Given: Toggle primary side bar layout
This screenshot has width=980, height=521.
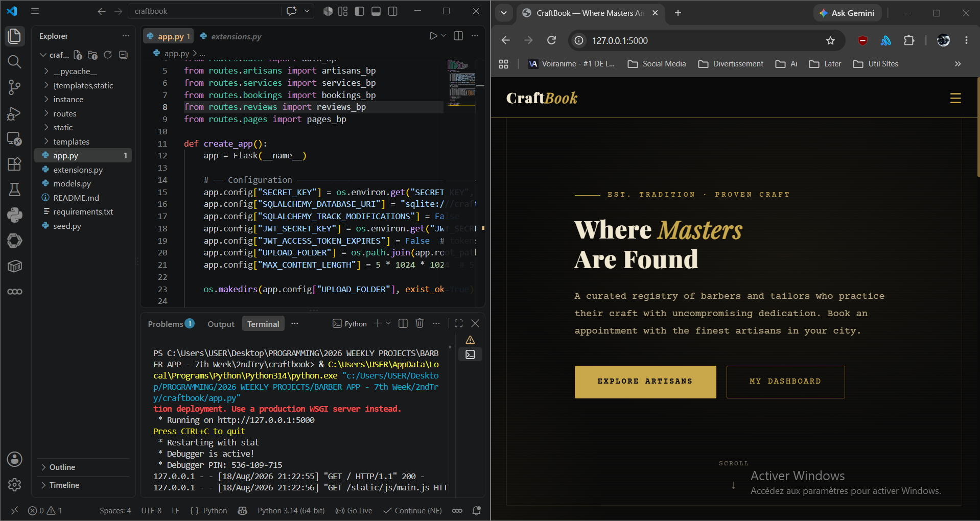Looking at the screenshot, I should (x=360, y=11).
